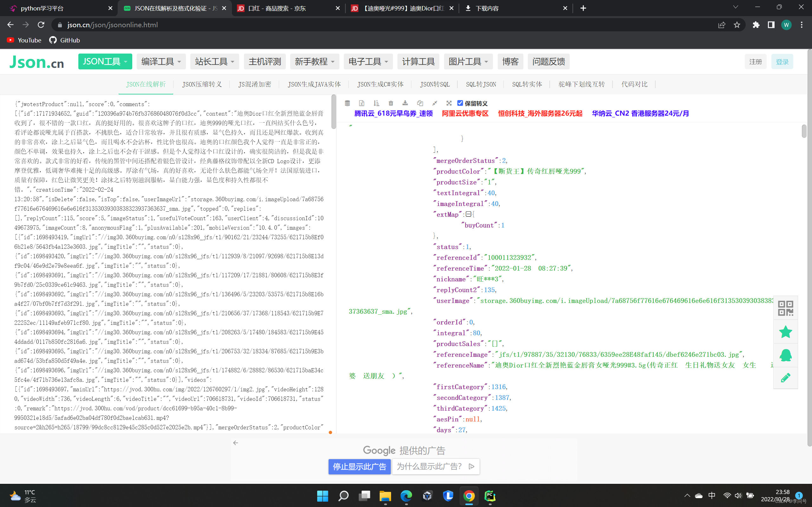This screenshot has width=812, height=507.
Task: Click the 注册 button
Action: 756,61
